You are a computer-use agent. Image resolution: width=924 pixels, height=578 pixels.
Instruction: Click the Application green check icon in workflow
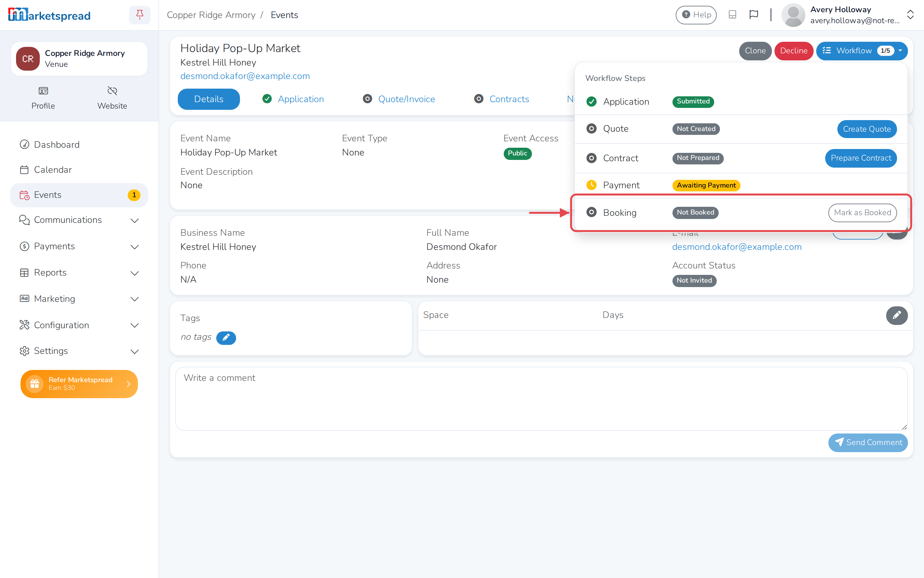[x=591, y=102]
